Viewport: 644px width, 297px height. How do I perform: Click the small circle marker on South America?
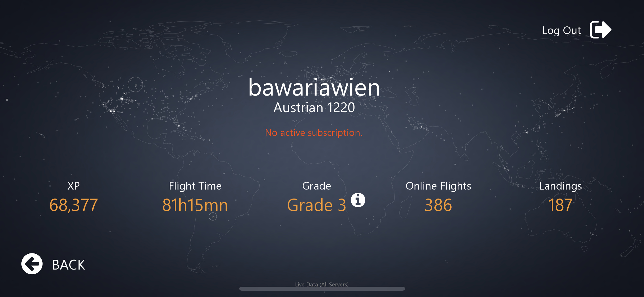tap(213, 217)
